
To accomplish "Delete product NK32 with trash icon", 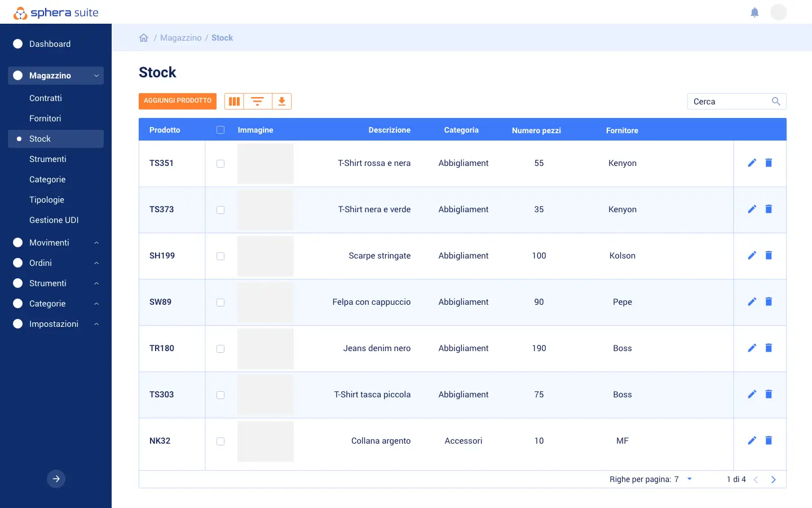I will pyautogui.click(x=769, y=441).
